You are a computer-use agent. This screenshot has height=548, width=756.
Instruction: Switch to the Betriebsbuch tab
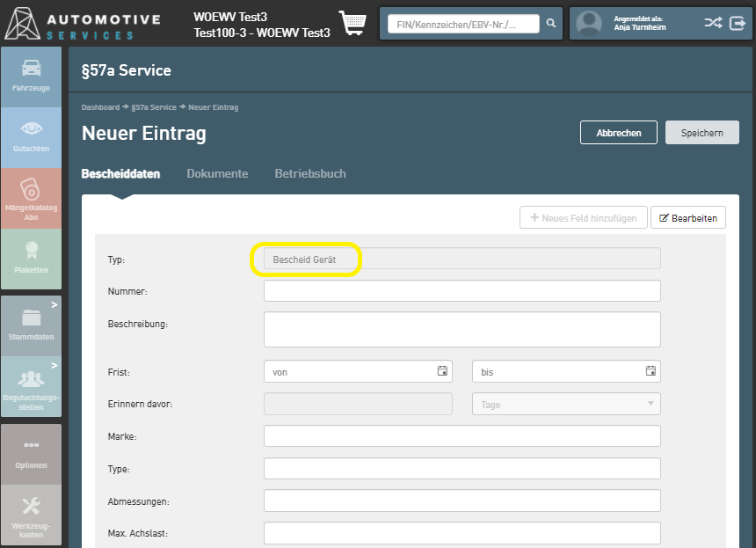(309, 174)
